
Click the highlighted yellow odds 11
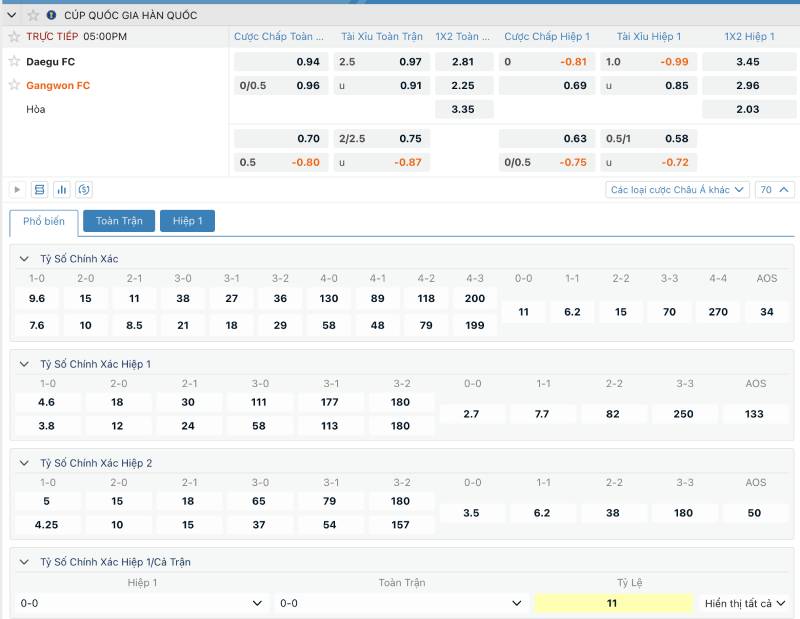pos(612,603)
